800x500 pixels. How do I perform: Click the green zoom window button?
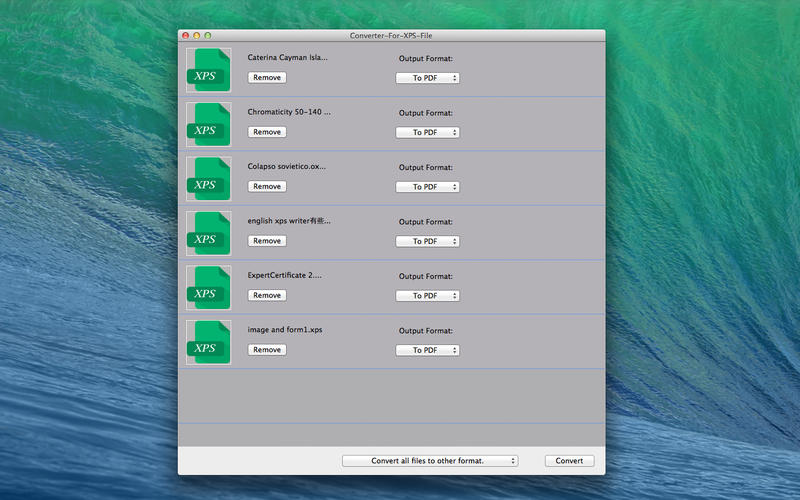pos(208,35)
